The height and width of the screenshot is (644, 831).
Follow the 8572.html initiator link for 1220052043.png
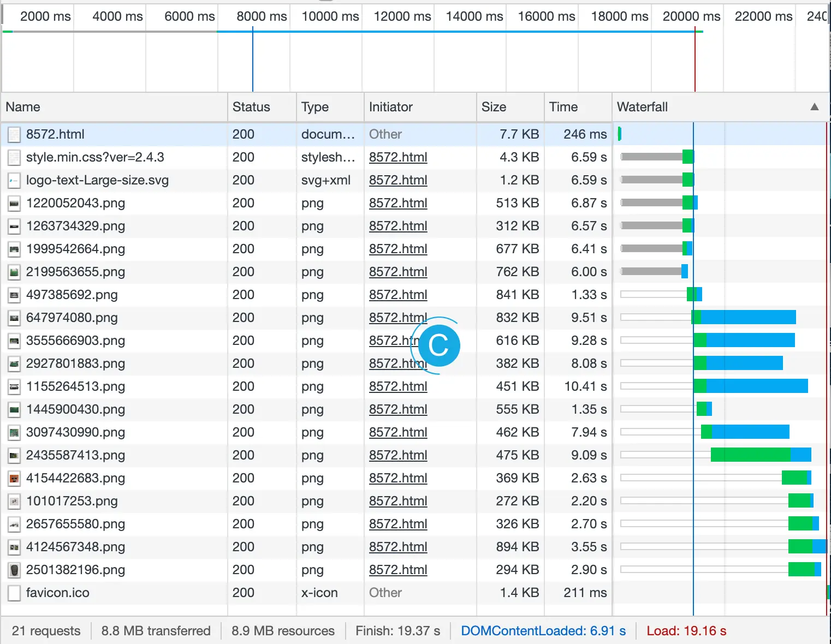click(x=398, y=203)
